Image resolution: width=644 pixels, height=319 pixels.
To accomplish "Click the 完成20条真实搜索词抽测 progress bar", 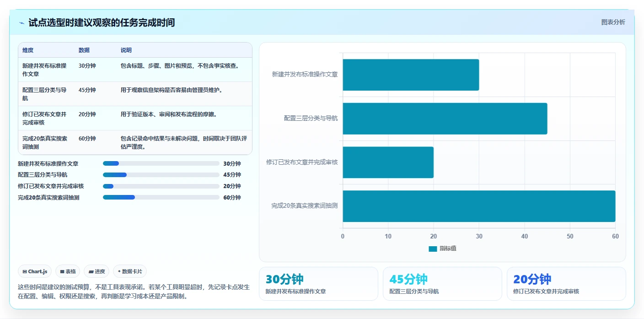I will pos(161,197).
